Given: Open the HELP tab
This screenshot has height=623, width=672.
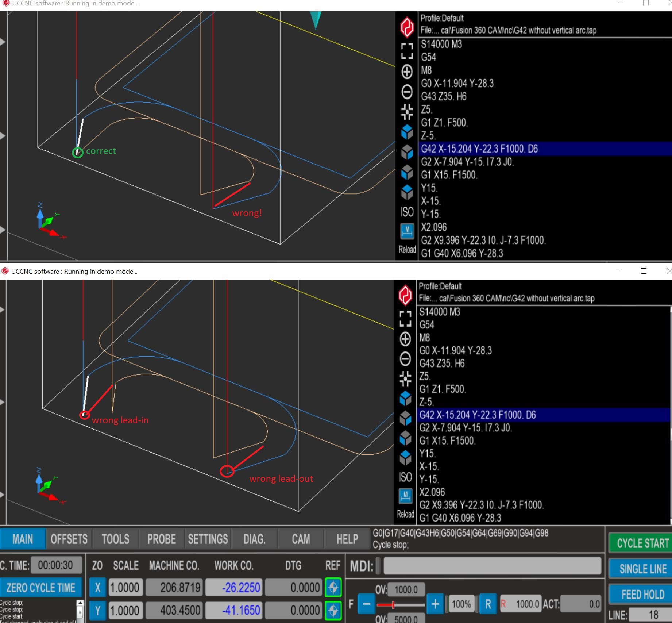Looking at the screenshot, I should 347,539.
